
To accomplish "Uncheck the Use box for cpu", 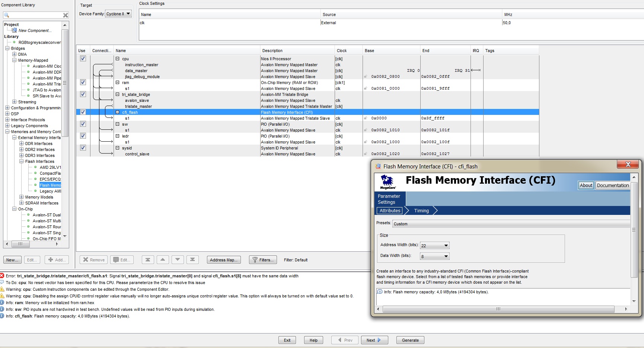I will pos(83,58).
